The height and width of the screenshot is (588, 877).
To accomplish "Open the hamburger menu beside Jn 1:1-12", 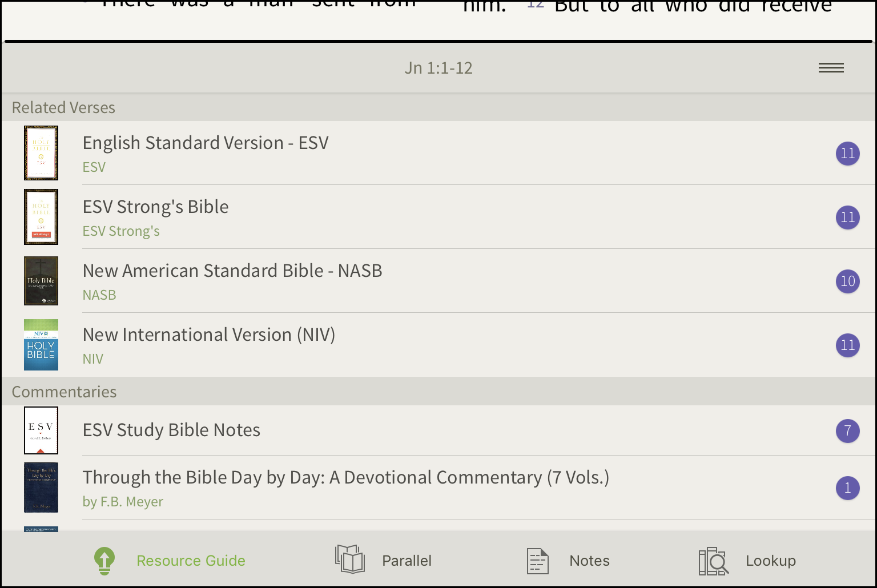I will point(831,68).
